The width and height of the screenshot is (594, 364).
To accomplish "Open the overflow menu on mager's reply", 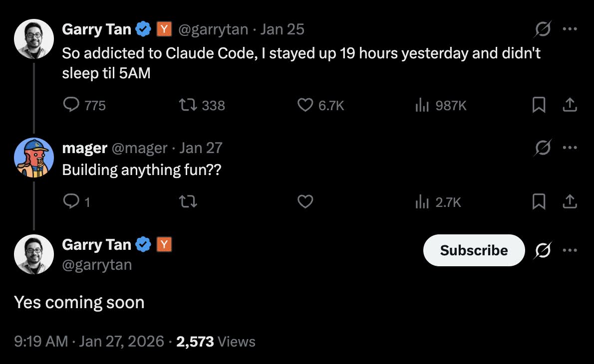I will [570, 148].
